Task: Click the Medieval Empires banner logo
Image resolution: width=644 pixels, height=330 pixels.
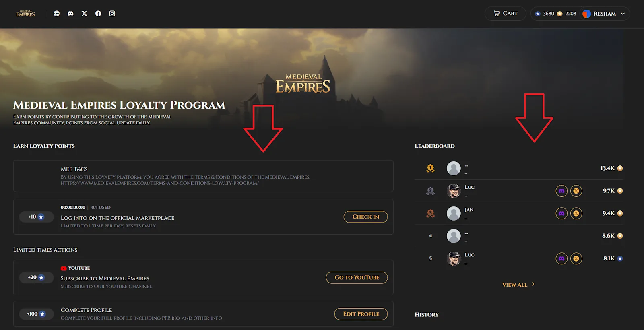Action: 303,83
